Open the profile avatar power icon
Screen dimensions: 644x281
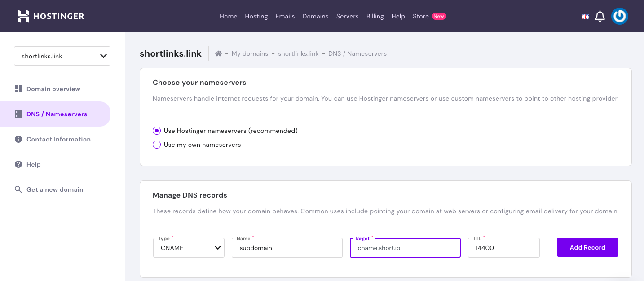pos(620,17)
